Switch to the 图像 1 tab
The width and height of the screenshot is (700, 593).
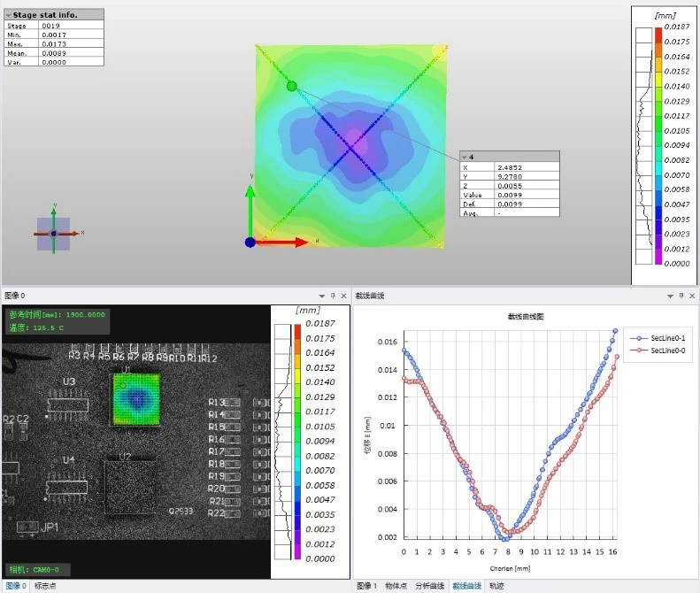[x=366, y=586]
